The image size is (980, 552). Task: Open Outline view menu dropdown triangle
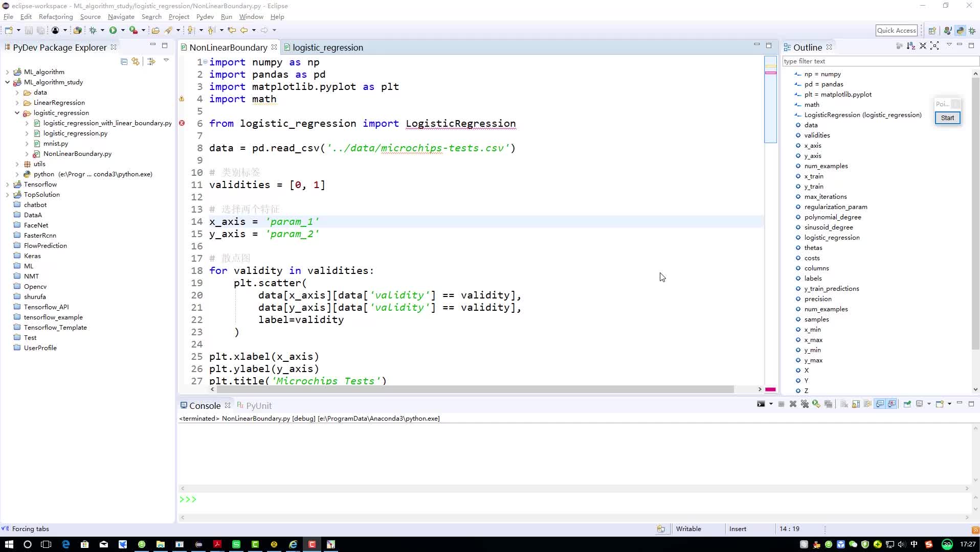[x=949, y=45]
